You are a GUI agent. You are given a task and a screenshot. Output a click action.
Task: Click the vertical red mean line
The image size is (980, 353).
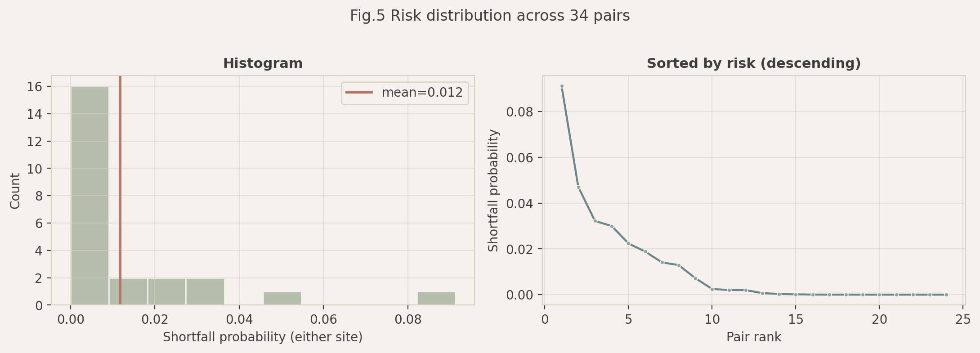point(120,180)
